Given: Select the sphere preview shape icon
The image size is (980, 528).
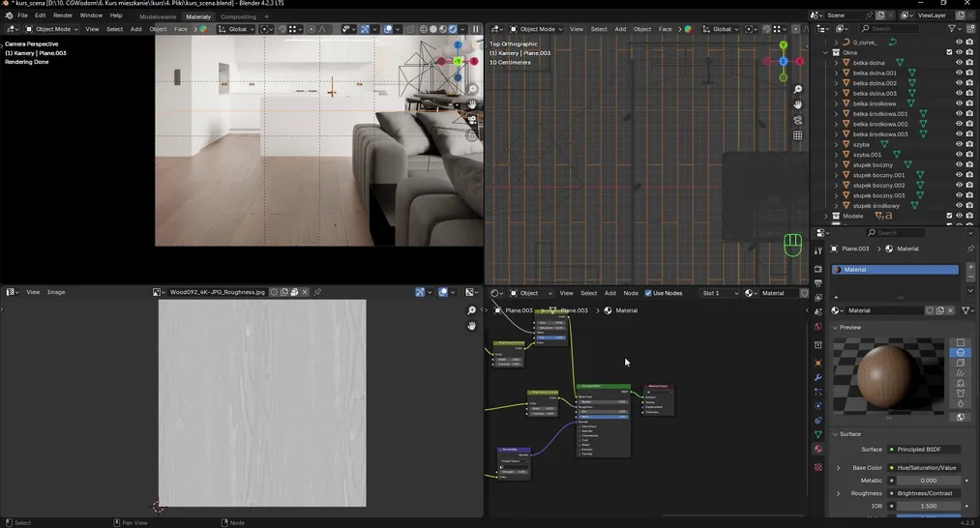Looking at the screenshot, I should click(x=960, y=353).
